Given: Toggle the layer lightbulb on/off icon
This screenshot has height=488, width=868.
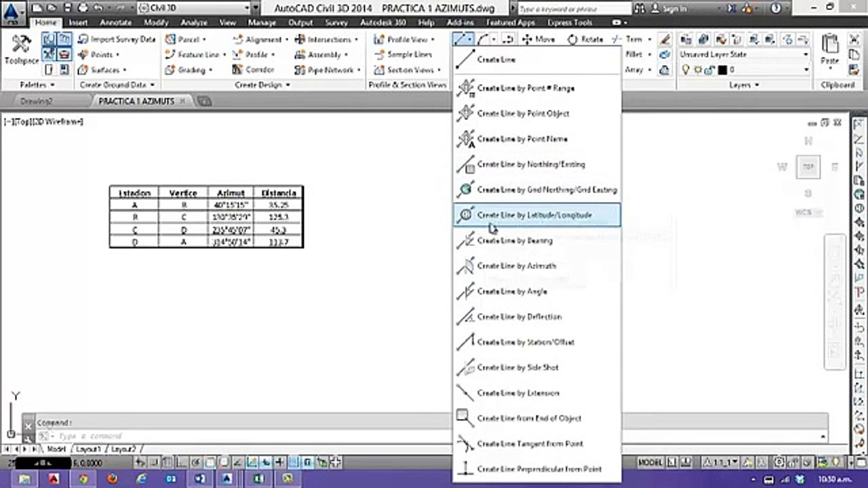Looking at the screenshot, I should pyautogui.click(x=685, y=69).
